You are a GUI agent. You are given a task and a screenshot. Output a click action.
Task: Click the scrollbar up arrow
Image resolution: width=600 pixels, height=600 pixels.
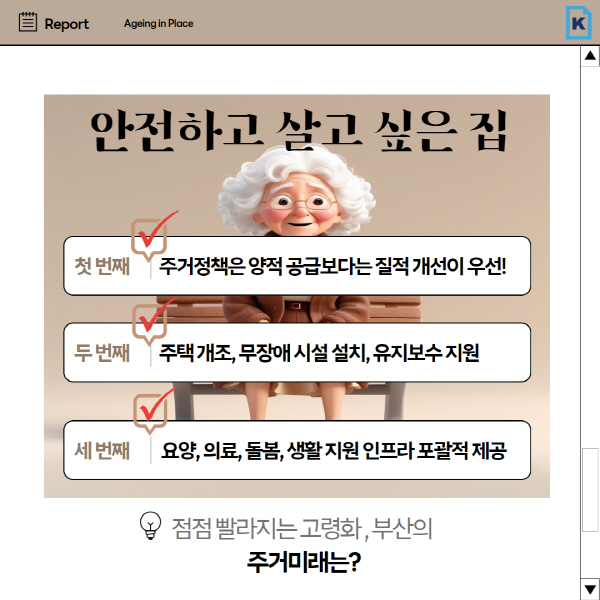click(x=590, y=56)
